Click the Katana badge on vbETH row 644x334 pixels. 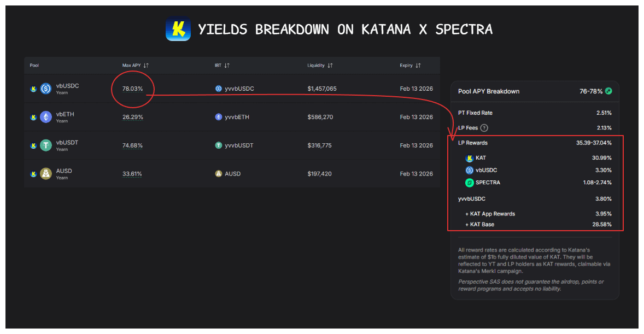point(34,118)
